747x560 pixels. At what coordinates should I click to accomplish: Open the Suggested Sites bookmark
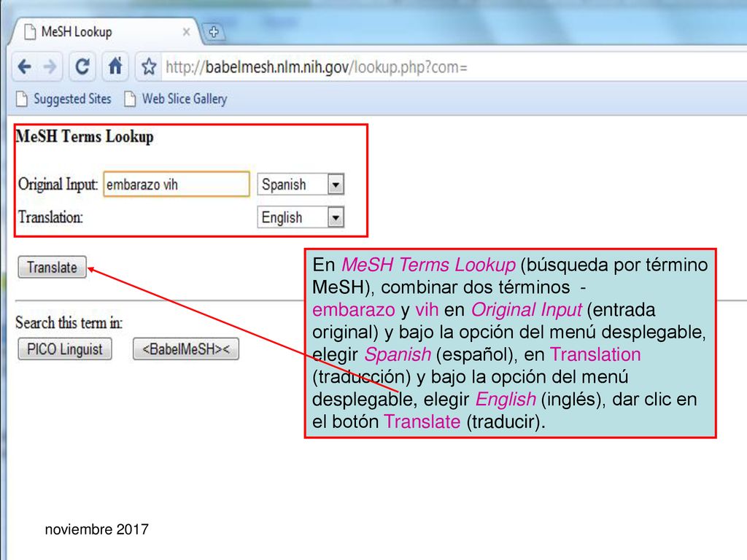tap(63, 98)
